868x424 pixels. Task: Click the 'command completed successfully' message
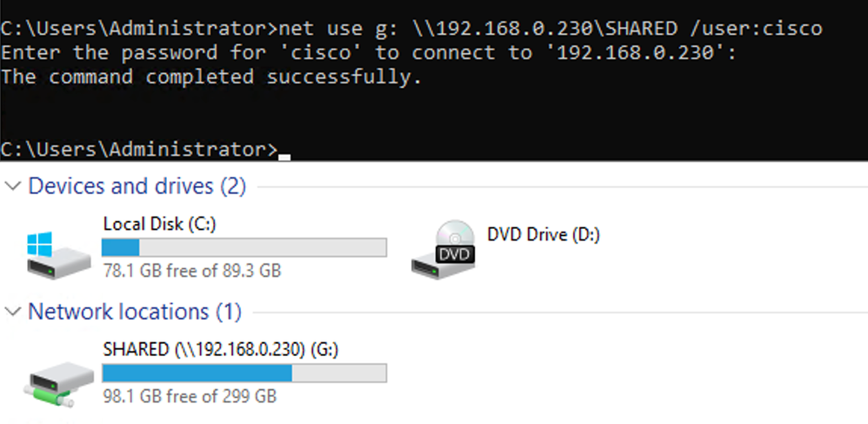pos(211,77)
